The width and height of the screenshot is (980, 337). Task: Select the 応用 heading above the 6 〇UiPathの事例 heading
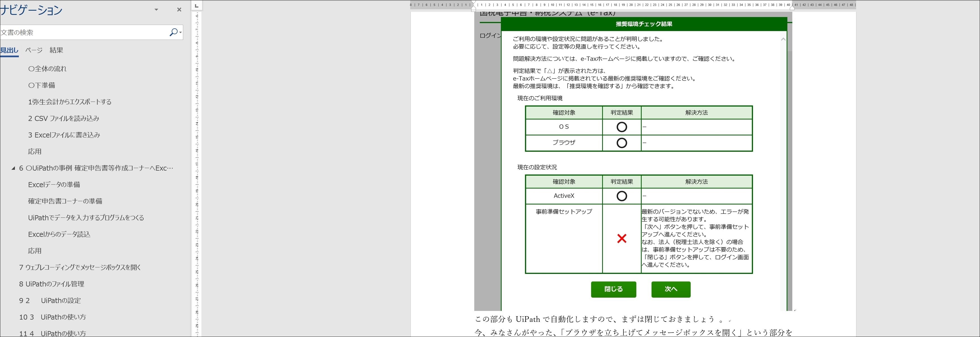[x=35, y=152]
